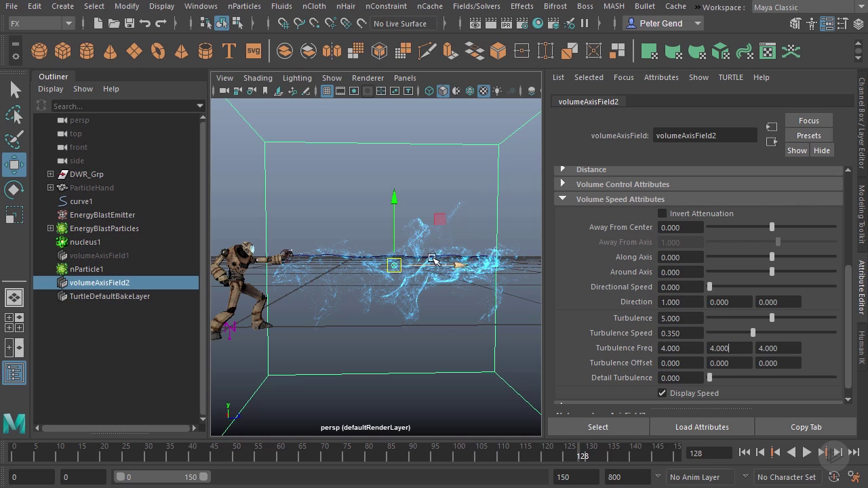The image size is (868, 488).
Task: Click the Along Axis value field
Action: 680,258
